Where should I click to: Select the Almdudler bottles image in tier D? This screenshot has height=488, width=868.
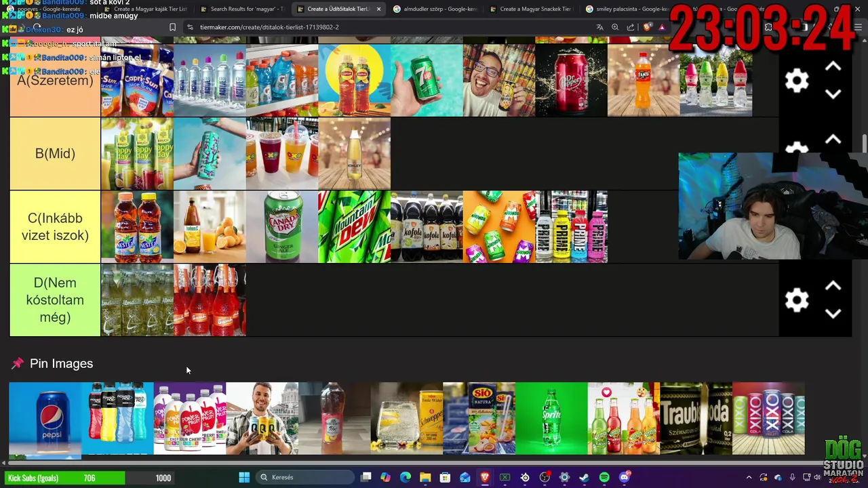pos(137,300)
